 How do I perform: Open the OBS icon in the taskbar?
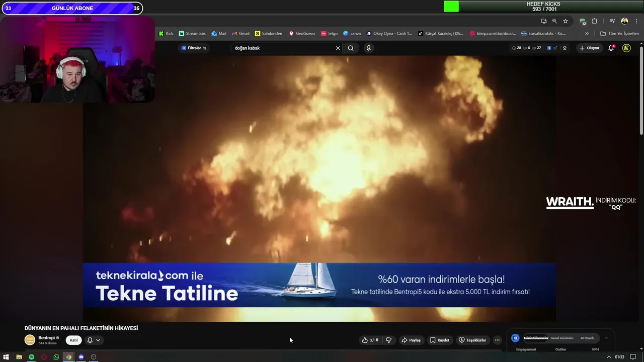click(94, 357)
